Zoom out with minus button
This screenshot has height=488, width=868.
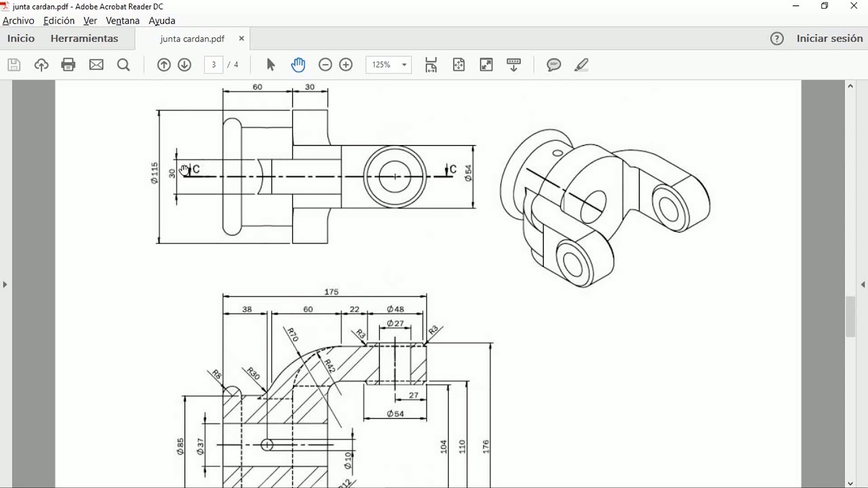(325, 65)
